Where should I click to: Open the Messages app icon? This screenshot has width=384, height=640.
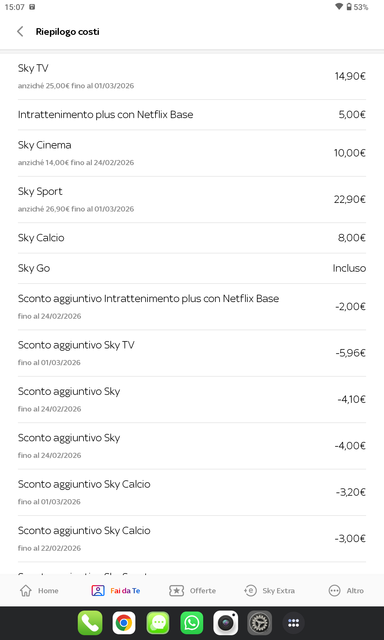click(x=158, y=623)
